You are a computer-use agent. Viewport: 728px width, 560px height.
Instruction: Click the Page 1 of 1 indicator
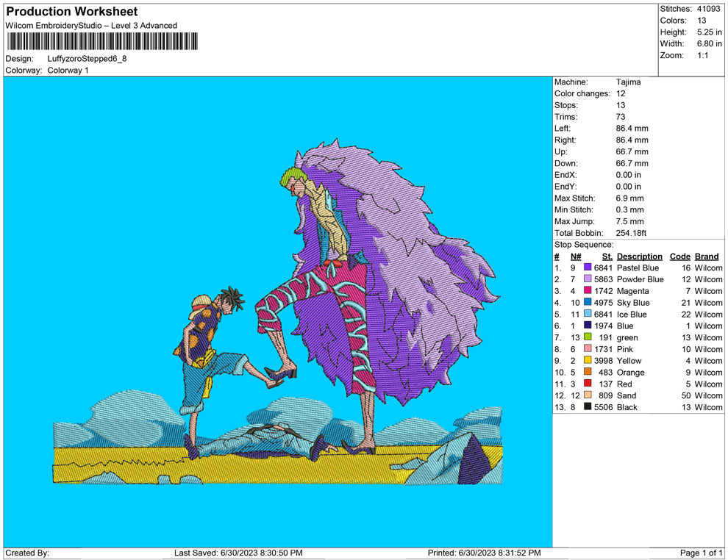pyautogui.click(x=702, y=553)
